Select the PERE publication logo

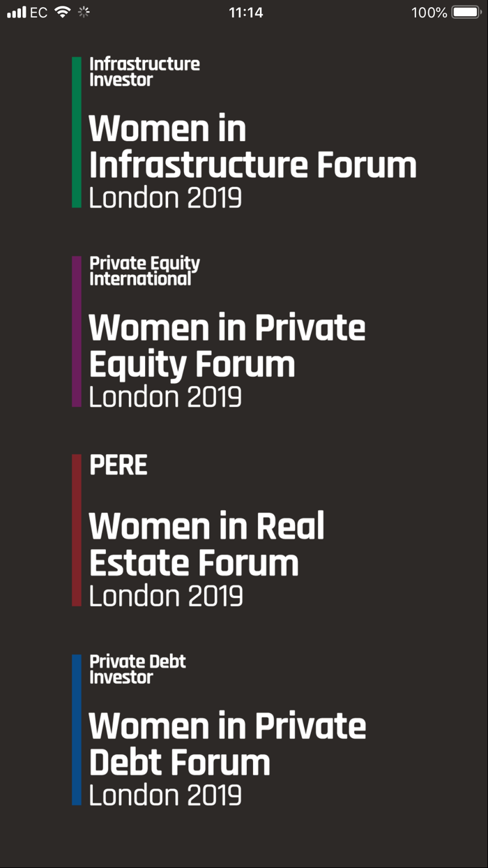119,465
